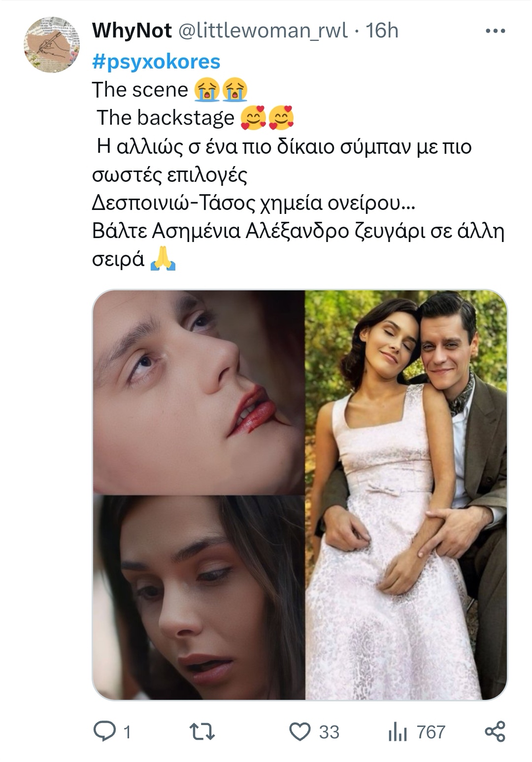Image resolution: width=532 pixels, height=762 pixels.
Task: Open the three-dot more options menu
Action: tap(496, 31)
